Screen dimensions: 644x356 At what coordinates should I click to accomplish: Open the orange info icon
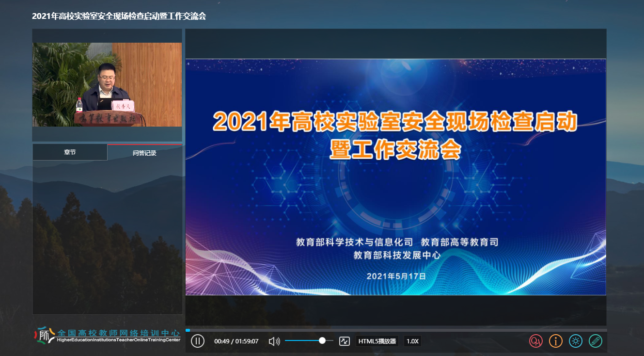tap(555, 341)
